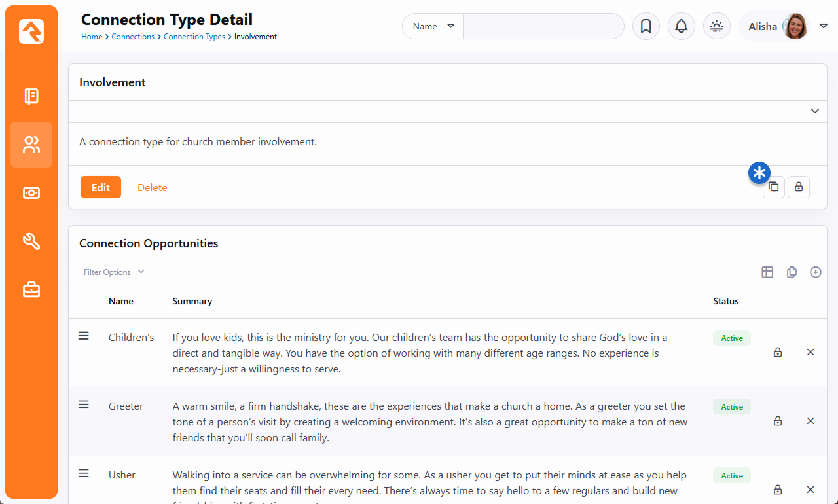
Task: Click the Rock logo in sidebar
Action: tap(31, 31)
